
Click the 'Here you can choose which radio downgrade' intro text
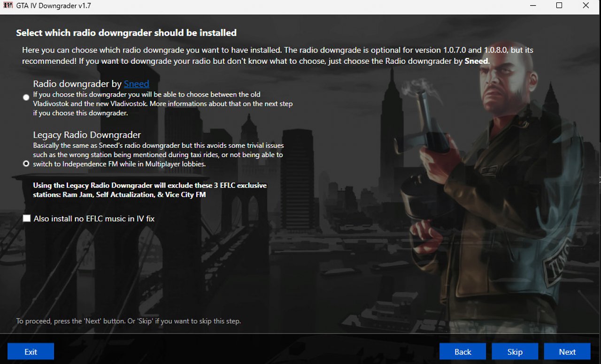pyautogui.click(x=277, y=55)
